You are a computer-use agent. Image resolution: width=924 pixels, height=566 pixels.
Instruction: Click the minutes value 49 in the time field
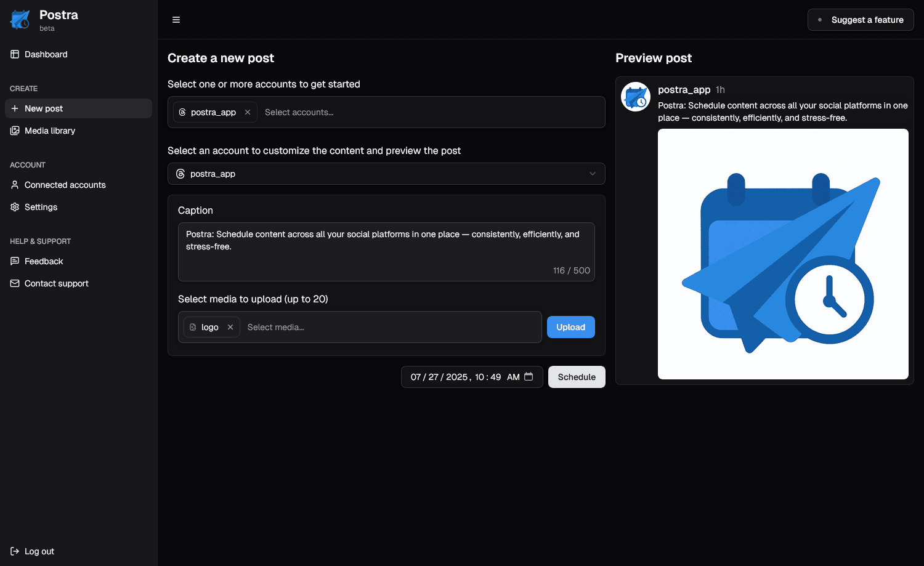(496, 377)
